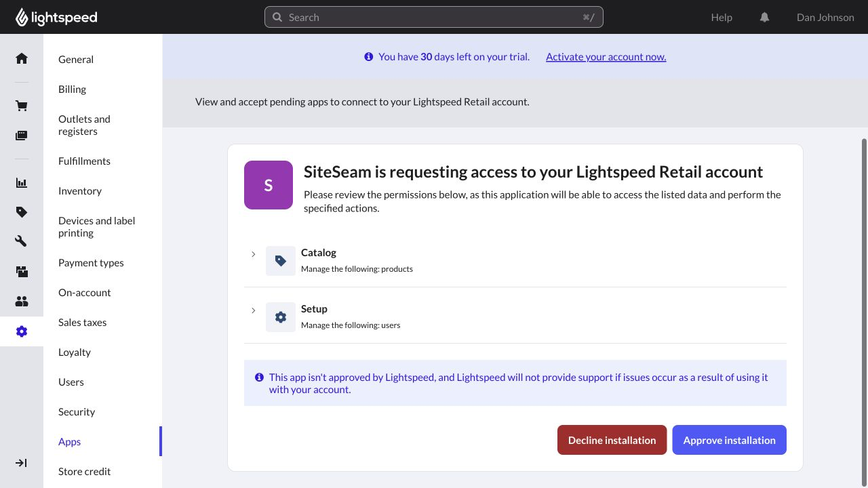Viewport: 868px width, 488px height.
Task: Open Security settings
Action: coord(77,412)
